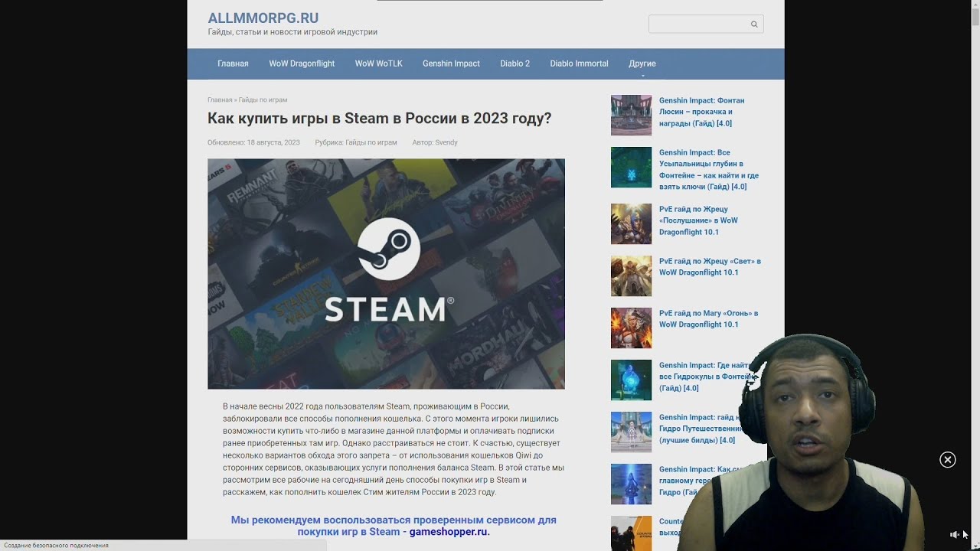
Task: Click the Автор: Svendy text
Action: pyautogui.click(x=435, y=142)
